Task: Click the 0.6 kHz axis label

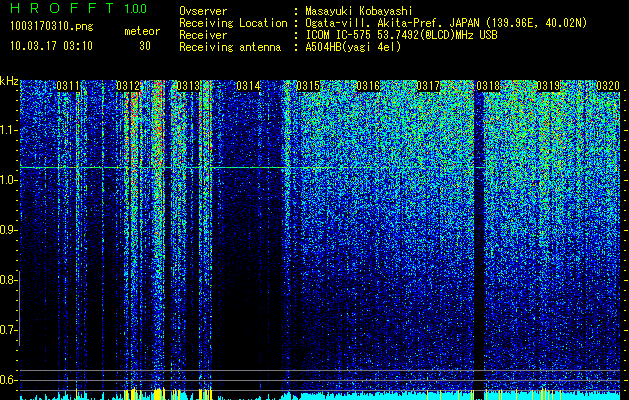Action: (x=8, y=380)
